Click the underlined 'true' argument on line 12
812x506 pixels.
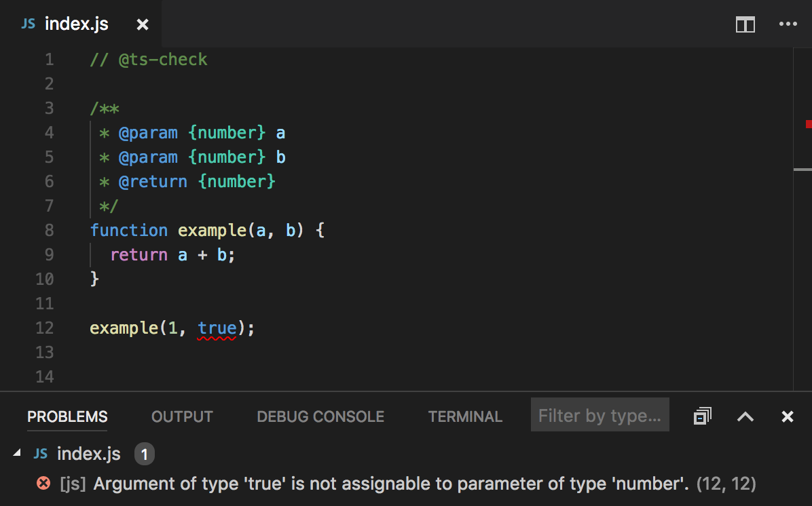click(x=217, y=328)
